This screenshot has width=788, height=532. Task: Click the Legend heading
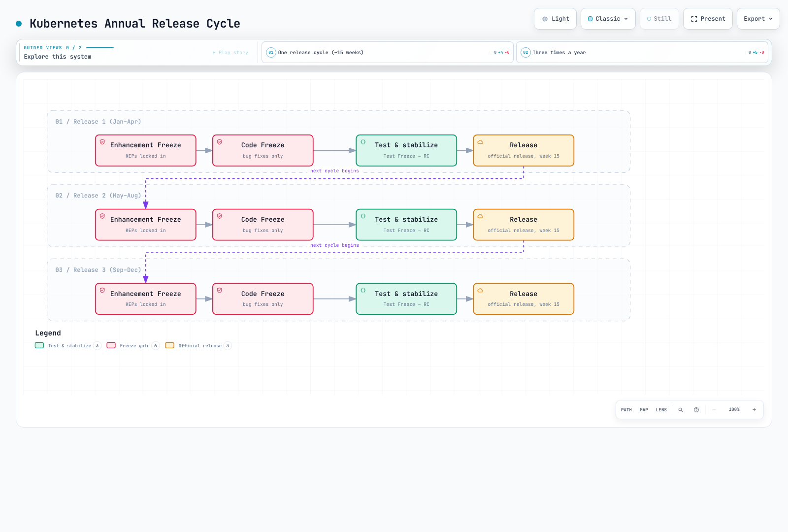[48, 333]
